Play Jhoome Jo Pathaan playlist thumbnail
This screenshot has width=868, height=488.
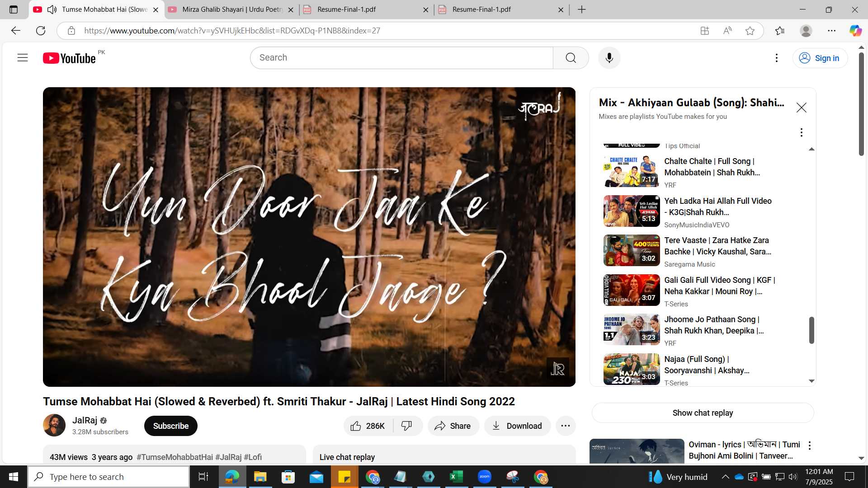click(x=632, y=329)
